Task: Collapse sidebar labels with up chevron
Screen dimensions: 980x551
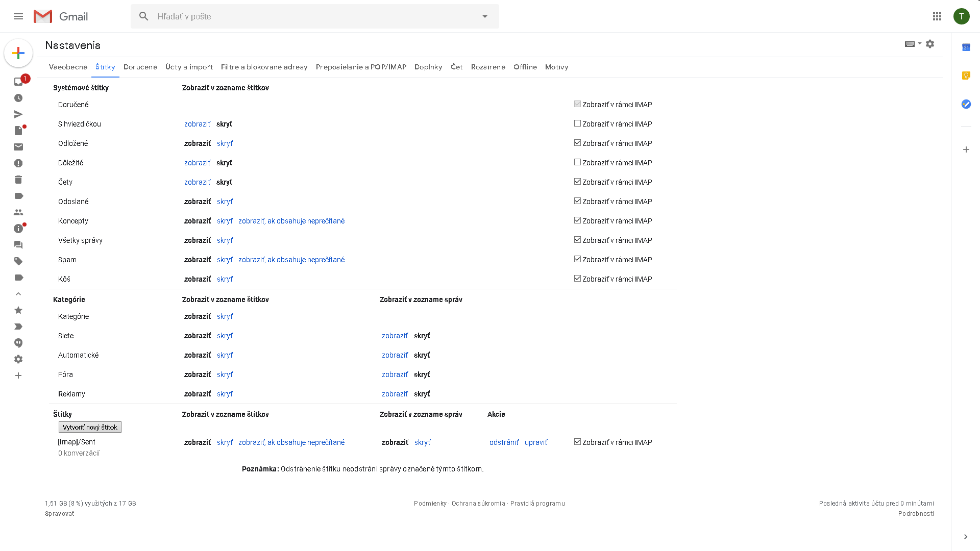Action: click(x=18, y=294)
